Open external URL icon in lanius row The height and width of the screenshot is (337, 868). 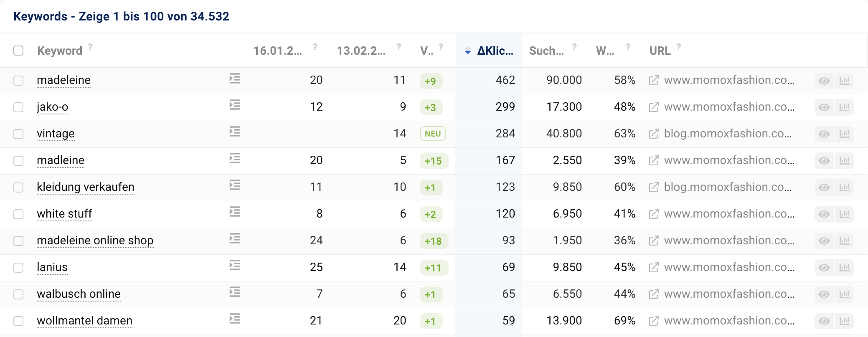(x=654, y=268)
